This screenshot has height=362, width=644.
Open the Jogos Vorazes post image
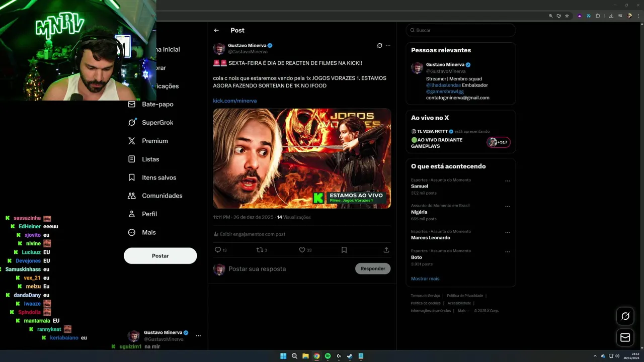(302, 158)
